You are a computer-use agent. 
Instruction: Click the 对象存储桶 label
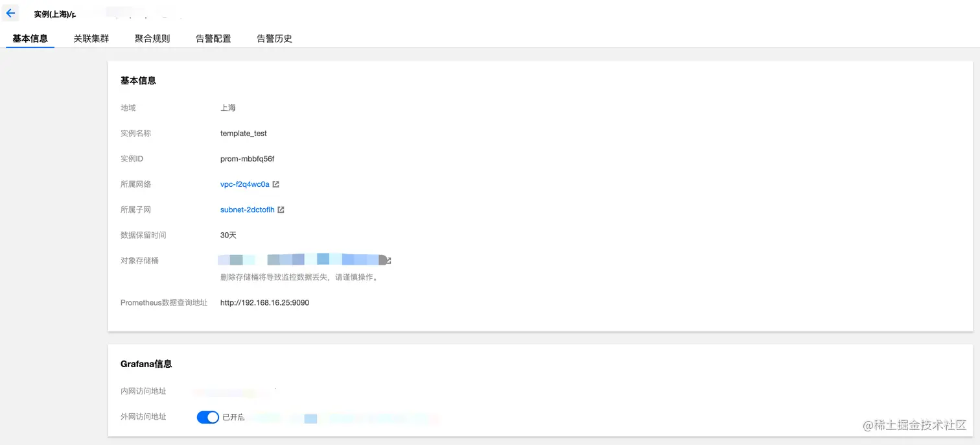pos(139,260)
